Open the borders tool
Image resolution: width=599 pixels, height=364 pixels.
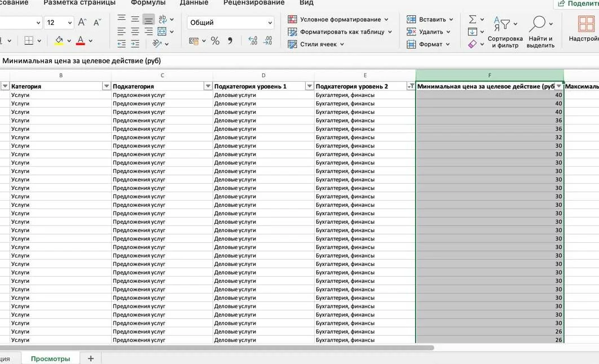click(x=29, y=41)
